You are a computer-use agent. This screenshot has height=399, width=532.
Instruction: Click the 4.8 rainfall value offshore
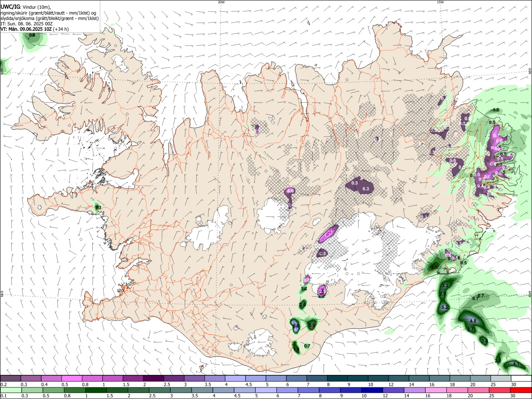[x=473, y=321]
